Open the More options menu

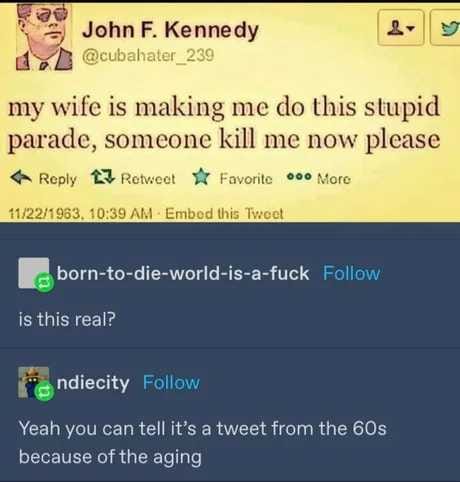334,179
